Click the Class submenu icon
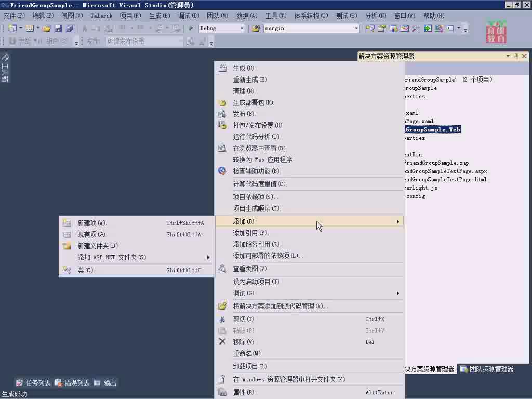The height and width of the screenshot is (399, 532). (x=67, y=270)
